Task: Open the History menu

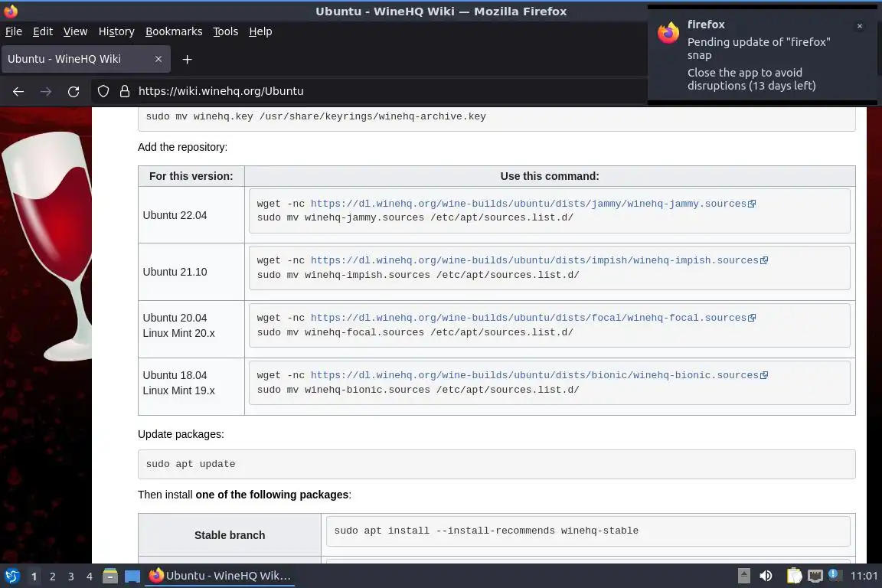Action: [116, 31]
